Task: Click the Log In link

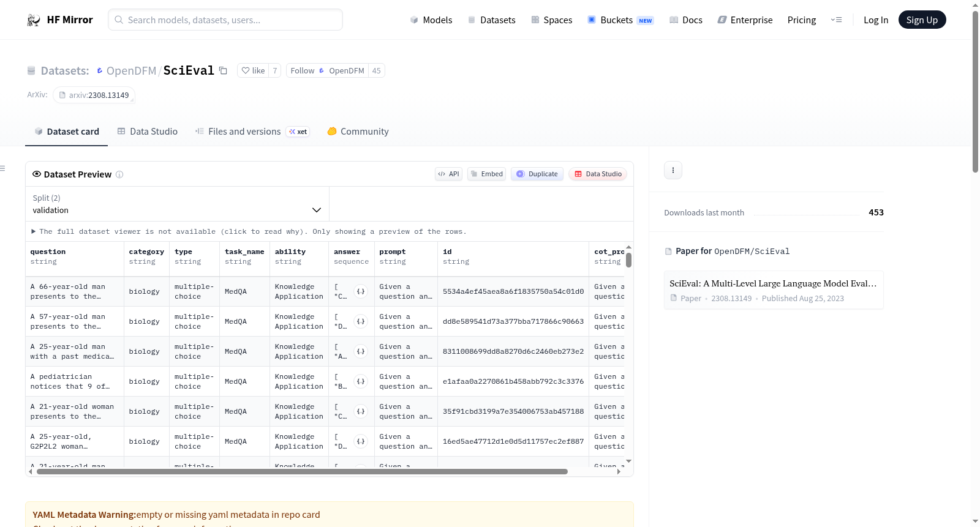Action: pyautogui.click(x=876, y=20)
